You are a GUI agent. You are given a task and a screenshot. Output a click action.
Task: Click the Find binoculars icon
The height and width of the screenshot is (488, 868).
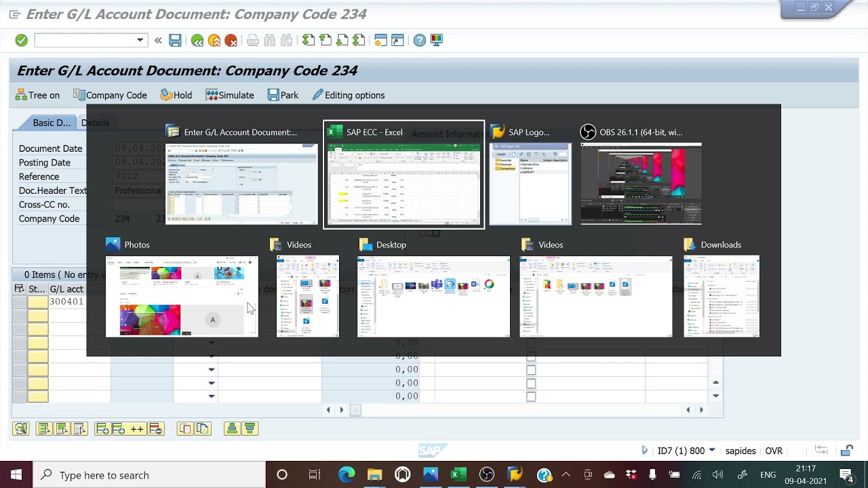[270, 41]
